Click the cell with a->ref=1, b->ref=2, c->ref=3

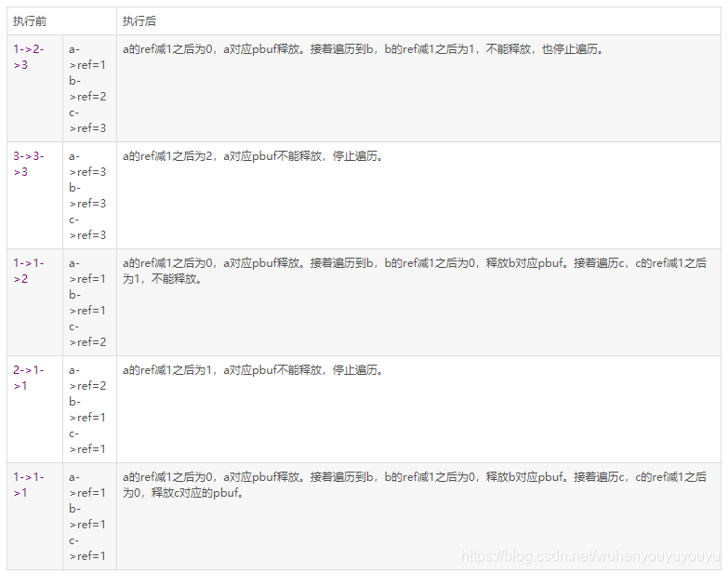pos(89,88)
